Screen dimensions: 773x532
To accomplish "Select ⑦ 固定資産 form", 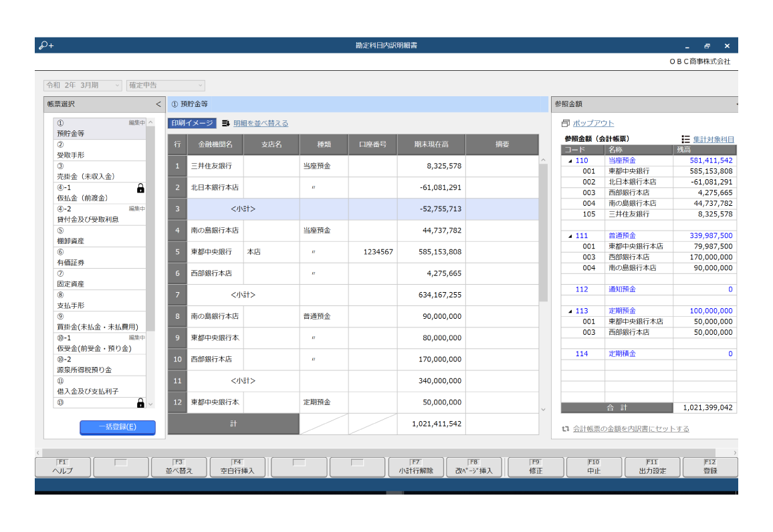I will pos(100,279).
